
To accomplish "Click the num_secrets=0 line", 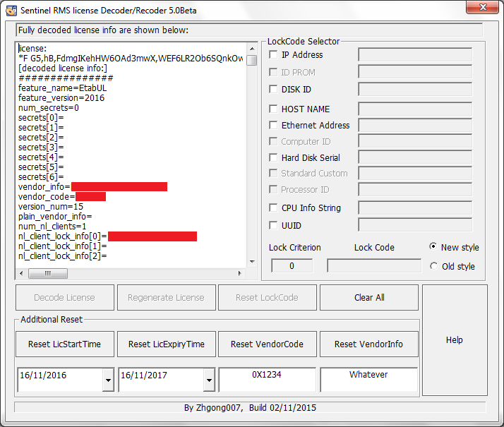I will (49, 108).
